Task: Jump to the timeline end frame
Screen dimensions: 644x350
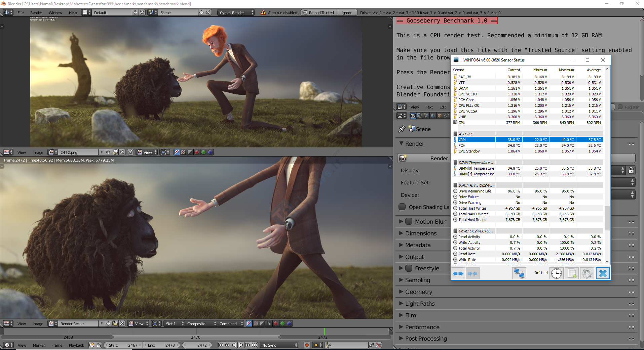Action: [x=255, y=345]
